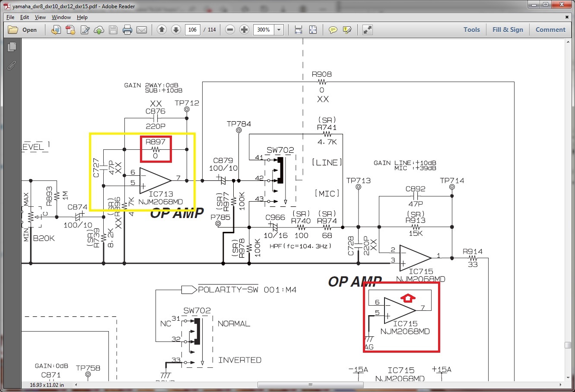Zoom out with the minus button
575x392 pixels.
[230, 30]
